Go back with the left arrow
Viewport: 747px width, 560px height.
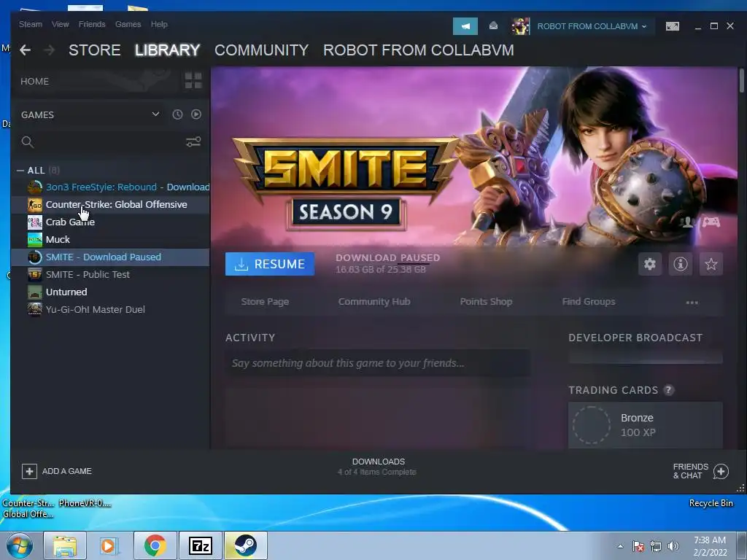click(x=26, y=50)
